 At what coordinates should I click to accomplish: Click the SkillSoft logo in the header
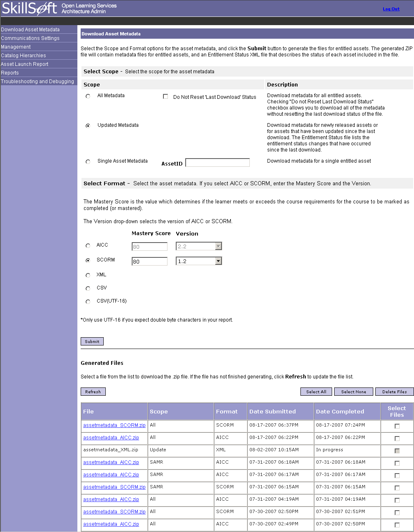tap(29, 8)
